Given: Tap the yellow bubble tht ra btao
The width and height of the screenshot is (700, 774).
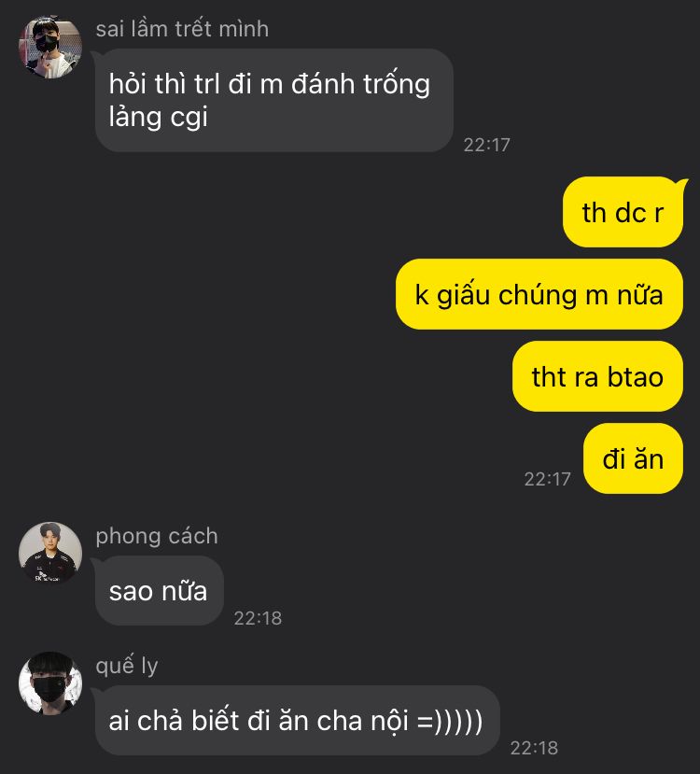Looking at the screenshot, I should click(x=597, y=376).
